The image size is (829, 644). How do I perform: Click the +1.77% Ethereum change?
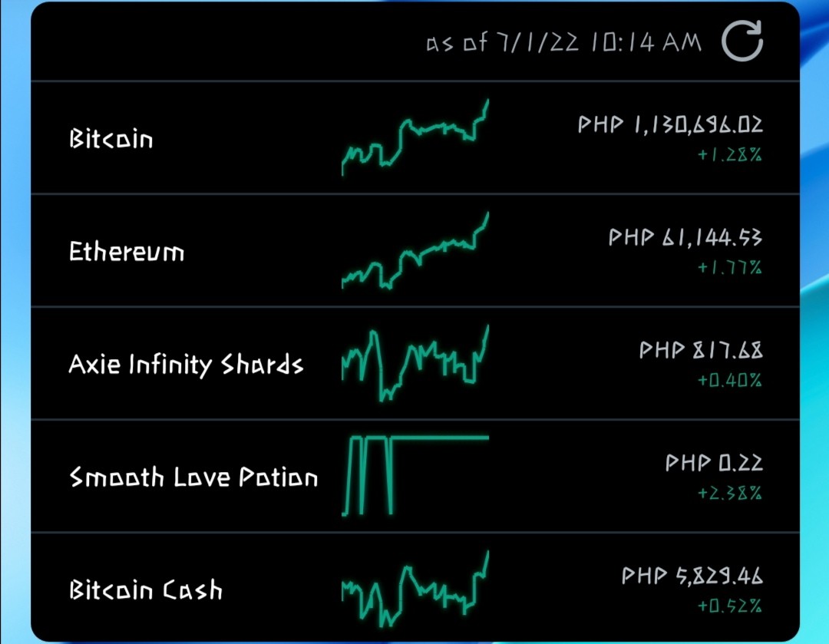[730, 268]
